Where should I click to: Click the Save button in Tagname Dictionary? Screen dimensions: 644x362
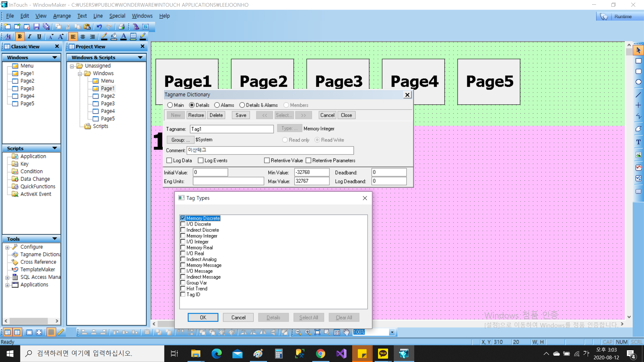click(240, 115)
